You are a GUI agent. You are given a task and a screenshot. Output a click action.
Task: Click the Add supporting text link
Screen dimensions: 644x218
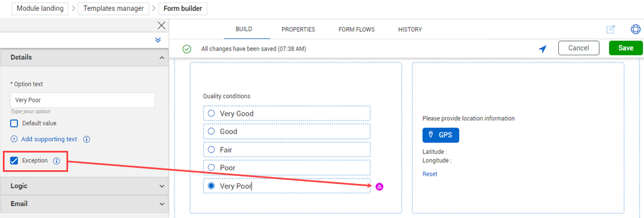tap(49, 139)
